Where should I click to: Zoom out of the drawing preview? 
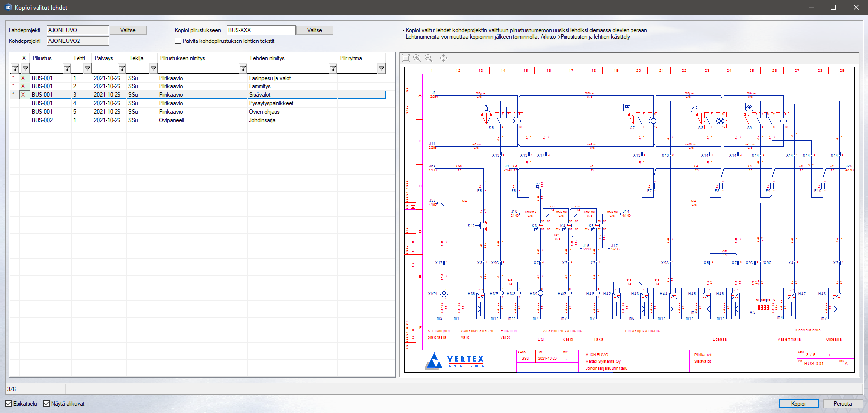[x=429, y=58]
